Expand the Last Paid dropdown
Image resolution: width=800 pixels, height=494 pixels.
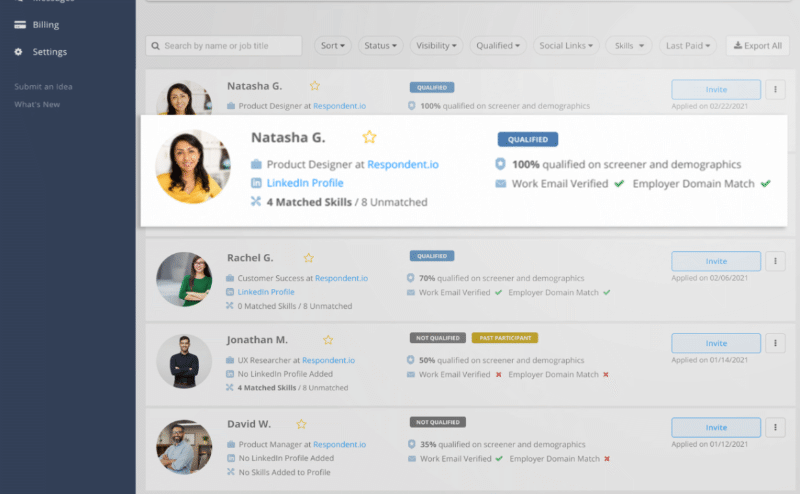(688, 45)
